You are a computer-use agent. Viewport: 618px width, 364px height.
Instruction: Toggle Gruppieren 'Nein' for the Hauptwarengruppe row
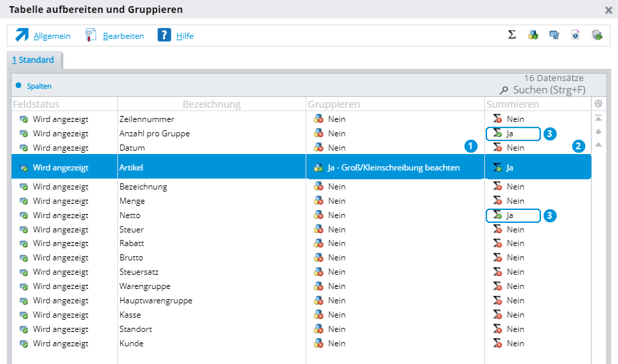(336, 300)
